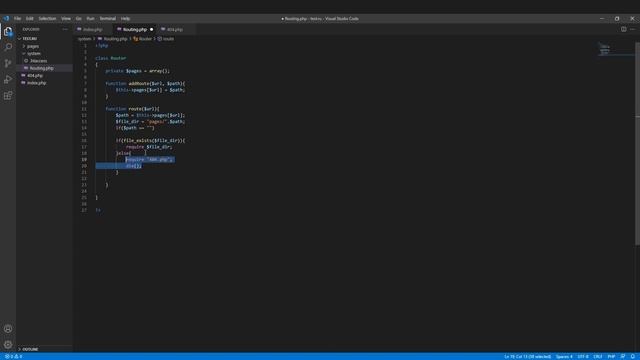Click system breadcrumb segment
The width and height of the screenshot is (640, 360).
pyautogui.click(x=84, y=39)
